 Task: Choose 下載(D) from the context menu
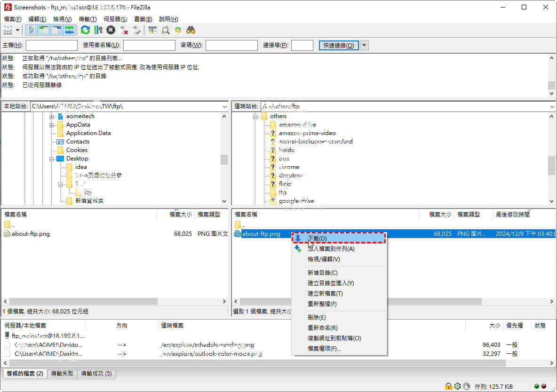pyautogui.click(x=339, y=239)
